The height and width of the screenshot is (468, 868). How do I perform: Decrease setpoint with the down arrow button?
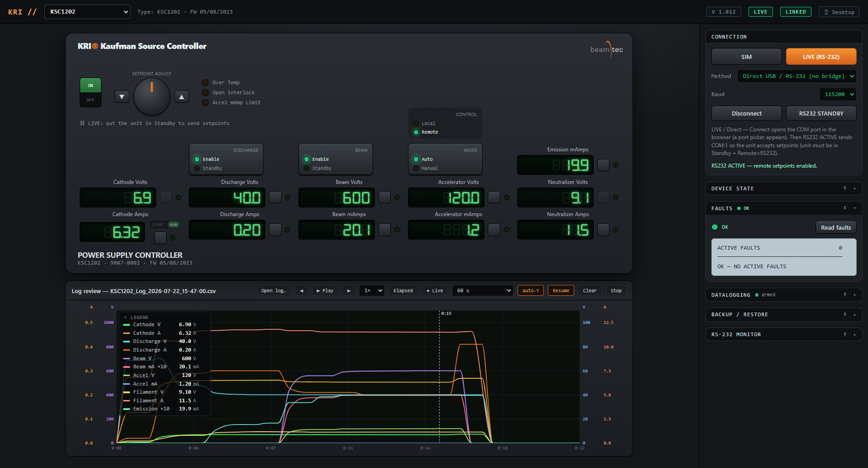coord(122,96)
